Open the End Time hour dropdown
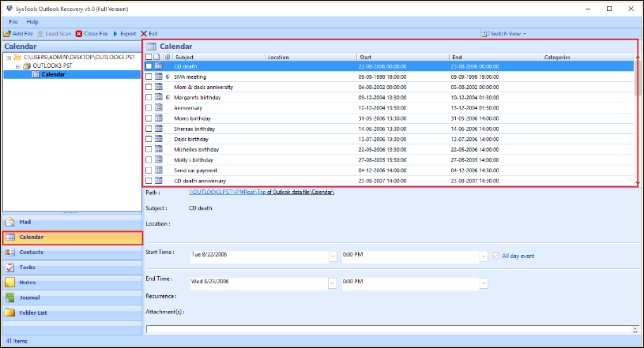The height and width of the screenshot is (348, 644). pos(484,283)
